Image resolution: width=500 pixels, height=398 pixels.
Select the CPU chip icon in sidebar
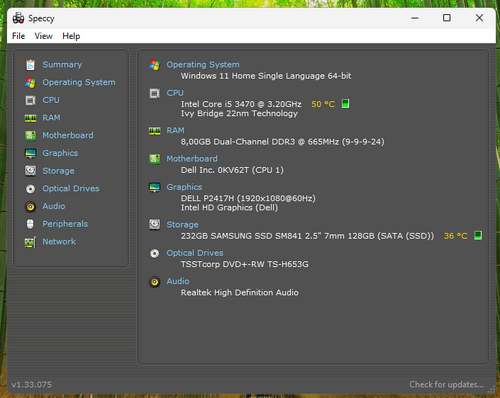coord(30,100)
